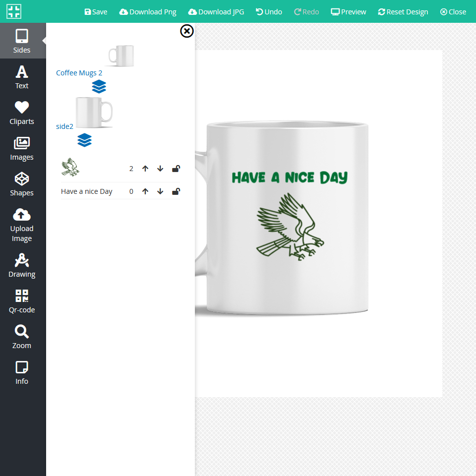Move 'Have a nice Day' layer down
The height and width of the screenshot is (476, 476).
[x=160, y=191]
